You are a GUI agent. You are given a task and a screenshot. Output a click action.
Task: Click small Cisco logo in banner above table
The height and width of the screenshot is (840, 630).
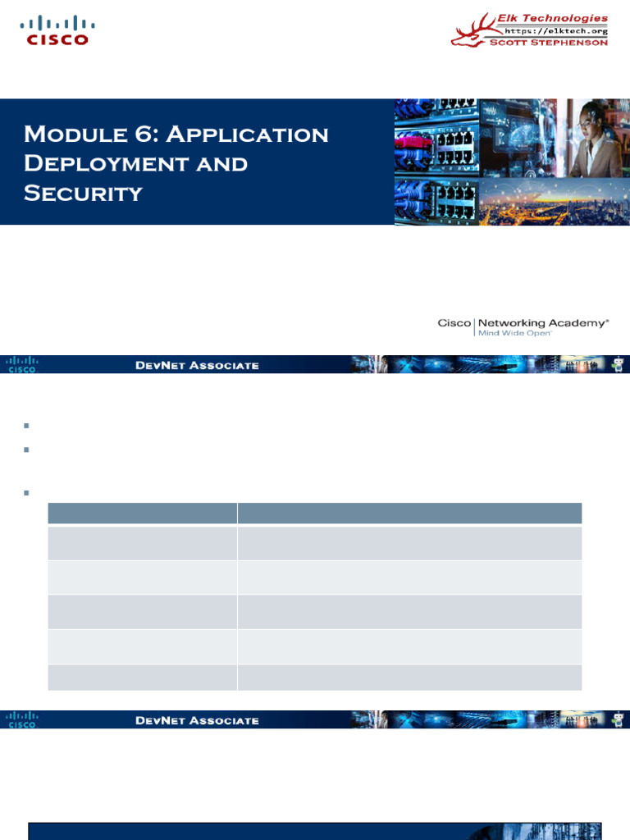(x=22, y=364)
